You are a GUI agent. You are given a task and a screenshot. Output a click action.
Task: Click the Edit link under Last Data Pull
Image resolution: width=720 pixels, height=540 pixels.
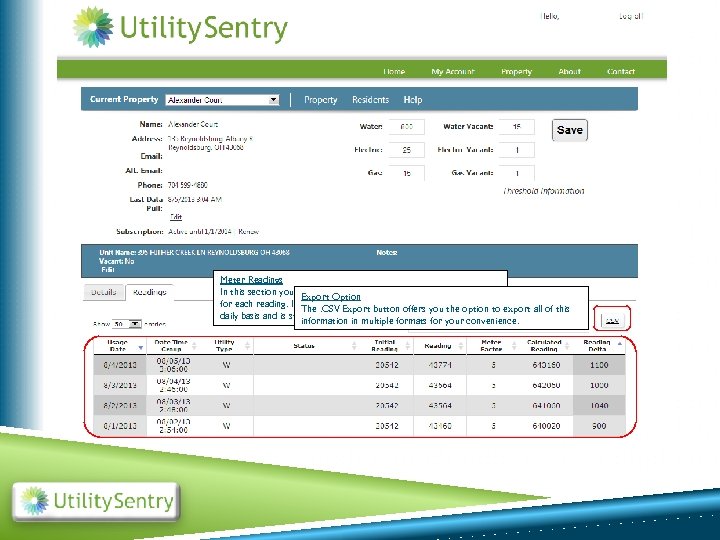(x=176, y=216)
